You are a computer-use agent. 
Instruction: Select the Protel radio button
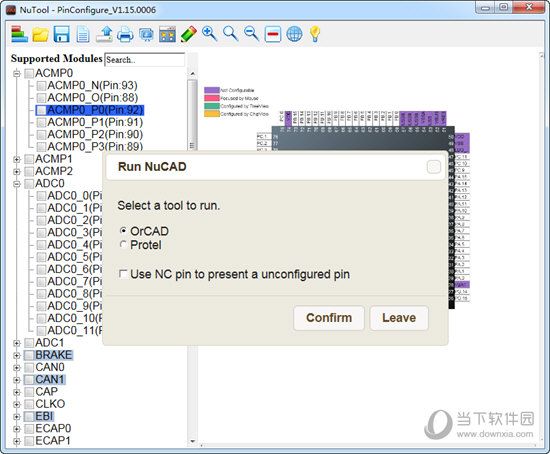coord(123,244)
